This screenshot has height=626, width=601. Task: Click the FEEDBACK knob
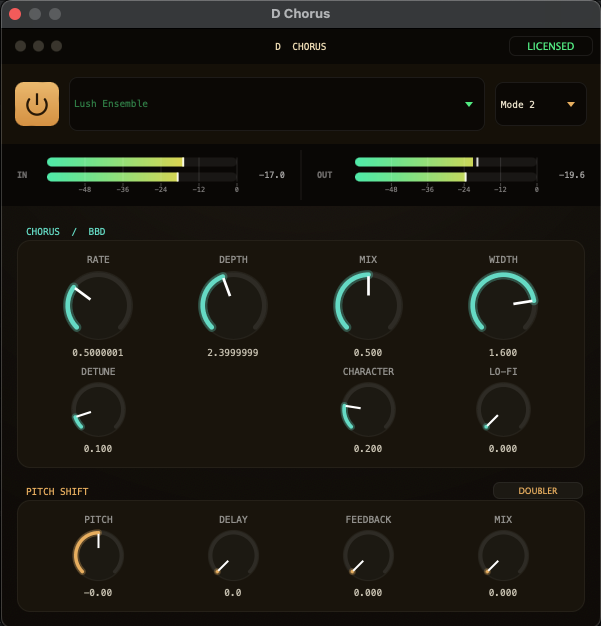368,555
